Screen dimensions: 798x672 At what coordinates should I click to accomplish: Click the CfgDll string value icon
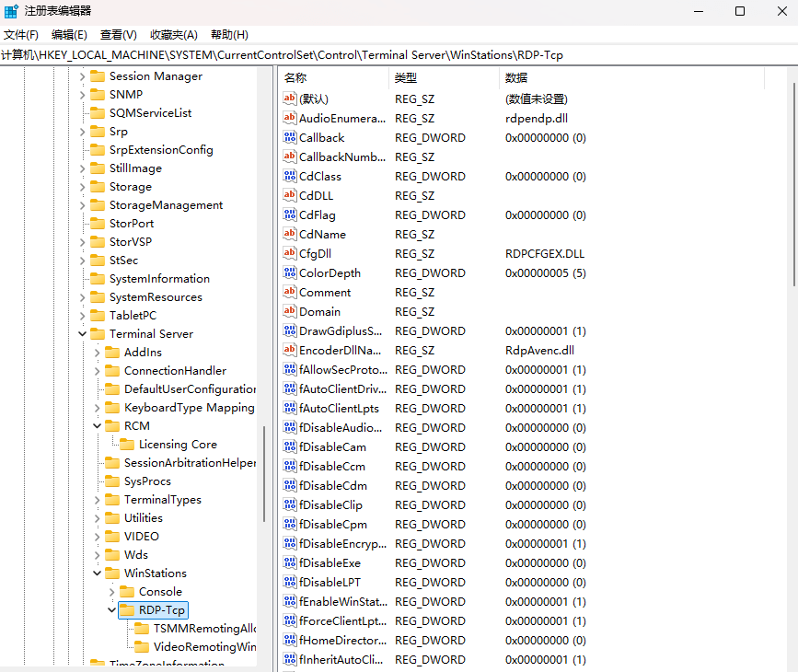click(x=290, y=254)
